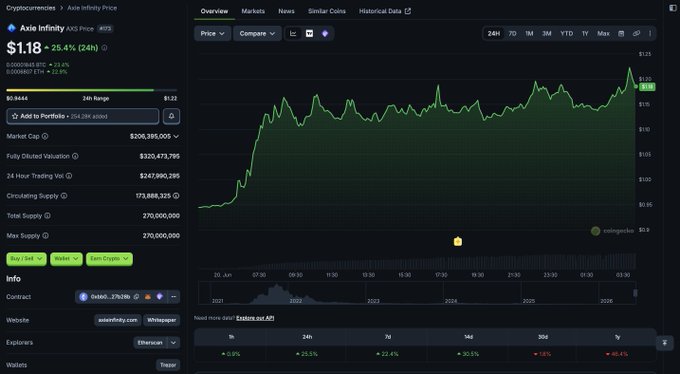The width and height of the screenshot is (680, 374).
Task: Open more contracts via ellipsis button
Action: pyautogui.click(x=173, y=297)
